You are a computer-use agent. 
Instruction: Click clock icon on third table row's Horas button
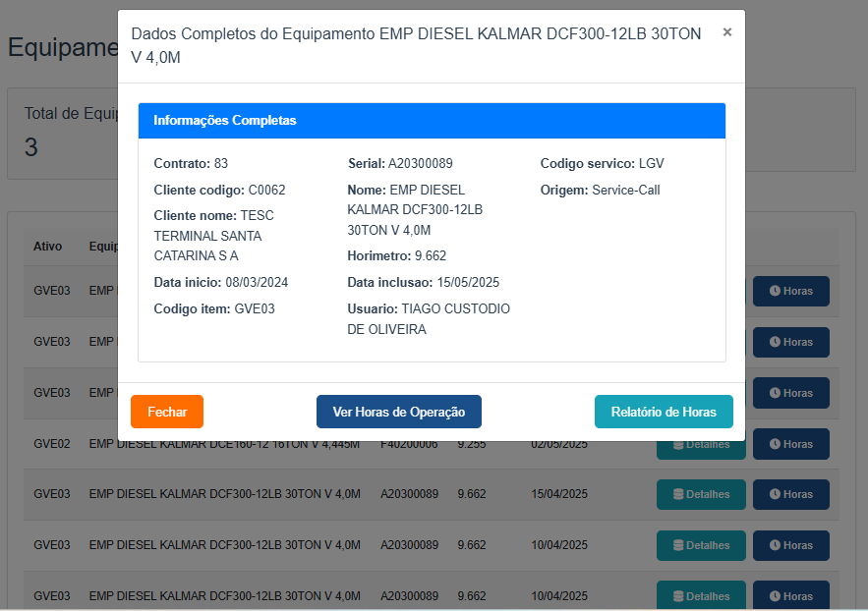[775, 393]
